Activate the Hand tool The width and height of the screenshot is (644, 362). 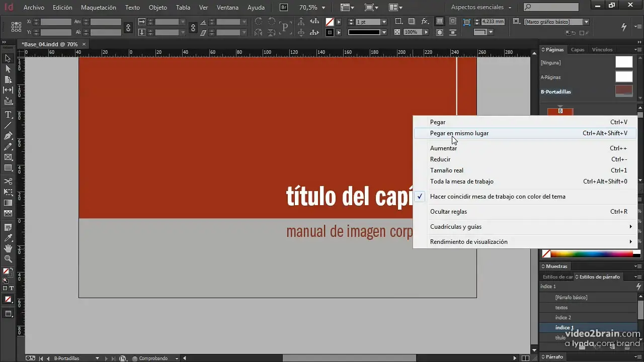(8, 248)
